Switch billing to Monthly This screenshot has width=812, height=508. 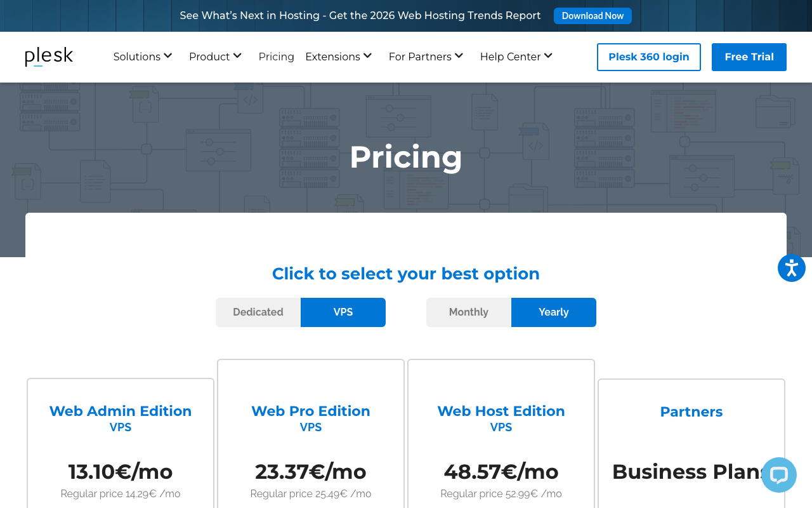(x=469, y=312)
